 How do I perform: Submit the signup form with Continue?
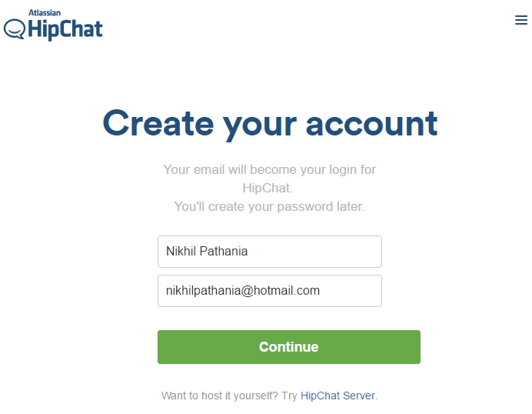[x=289, y=347]
